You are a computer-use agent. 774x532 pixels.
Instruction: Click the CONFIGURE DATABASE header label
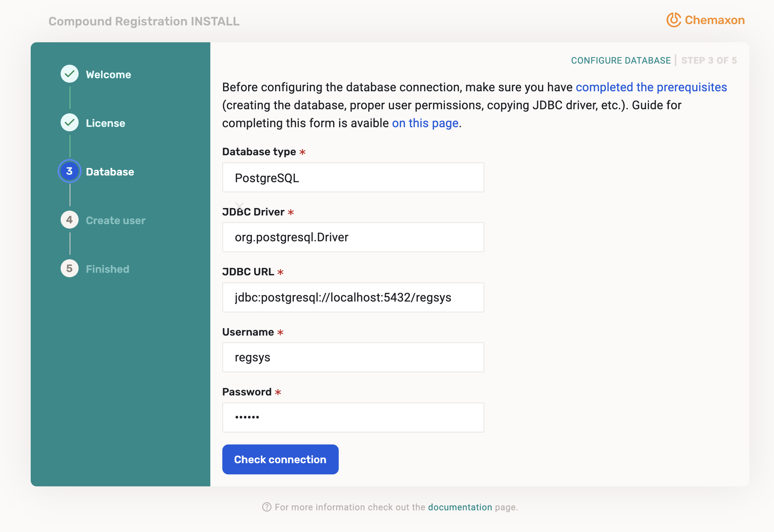(x=621, y=60)
